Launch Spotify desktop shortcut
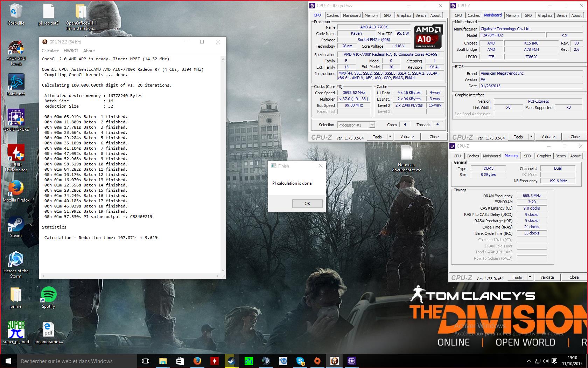Image resolution: width=588 pixels, height=368 pixels. [x=48, y=298]
